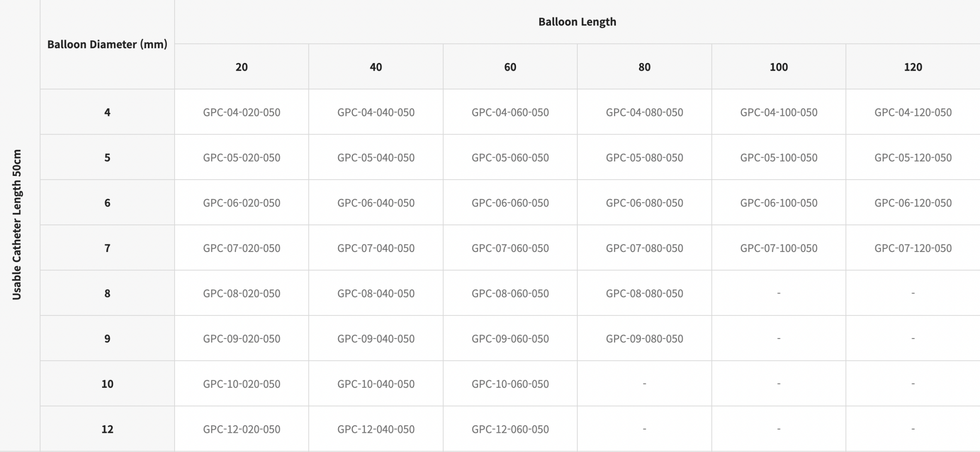Click the GPC-04-100-050 cell
The width and height of the screenshot is (980, 452).
779,112
